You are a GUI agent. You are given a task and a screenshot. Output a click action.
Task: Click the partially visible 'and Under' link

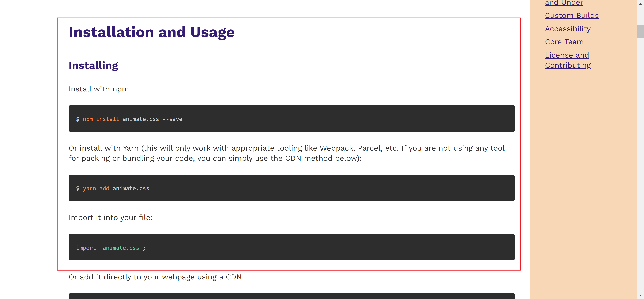click(x=564, y=3)
